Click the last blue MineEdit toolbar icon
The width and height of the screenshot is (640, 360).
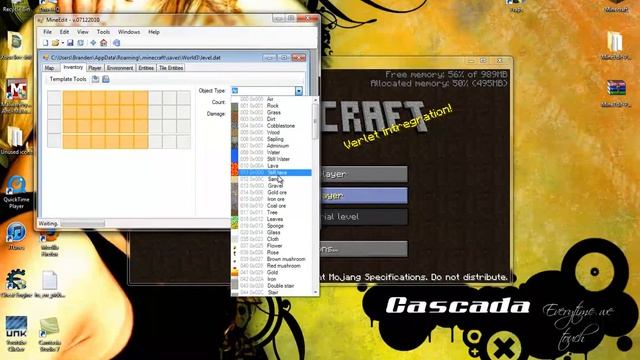[116, 43]
